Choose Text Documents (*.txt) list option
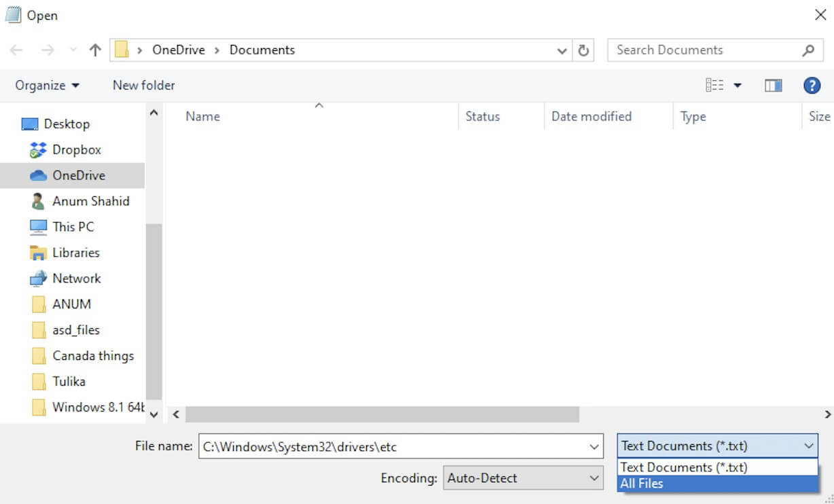Viewport: 834px width, 504px height. [x=683, y=467]
